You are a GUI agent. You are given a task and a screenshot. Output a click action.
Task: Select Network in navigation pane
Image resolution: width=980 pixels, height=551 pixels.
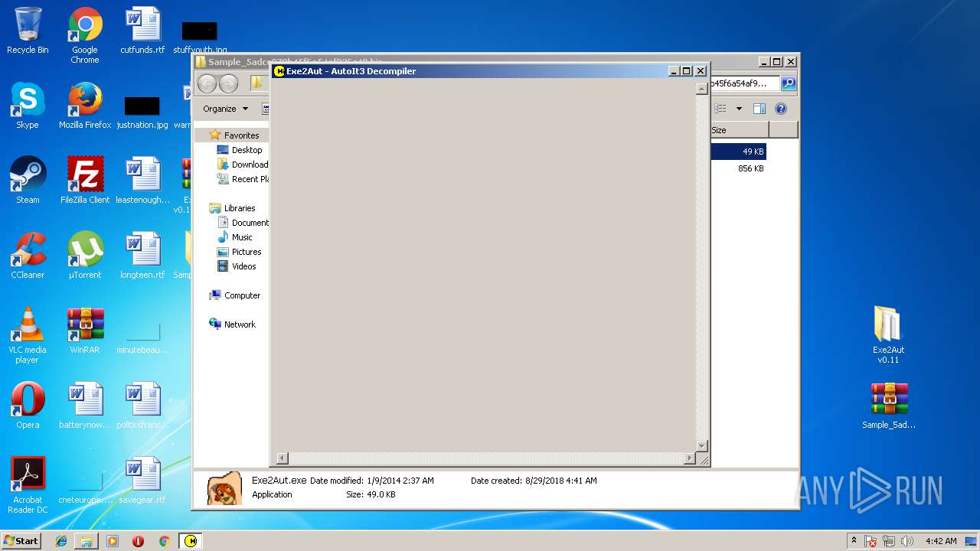coord(240,324)
